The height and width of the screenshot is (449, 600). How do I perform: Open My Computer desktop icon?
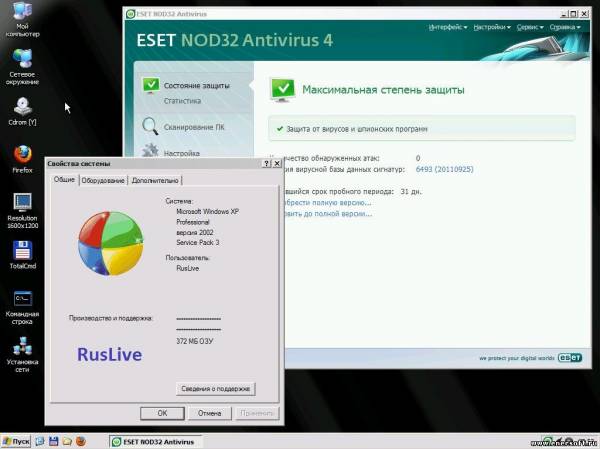22,18
